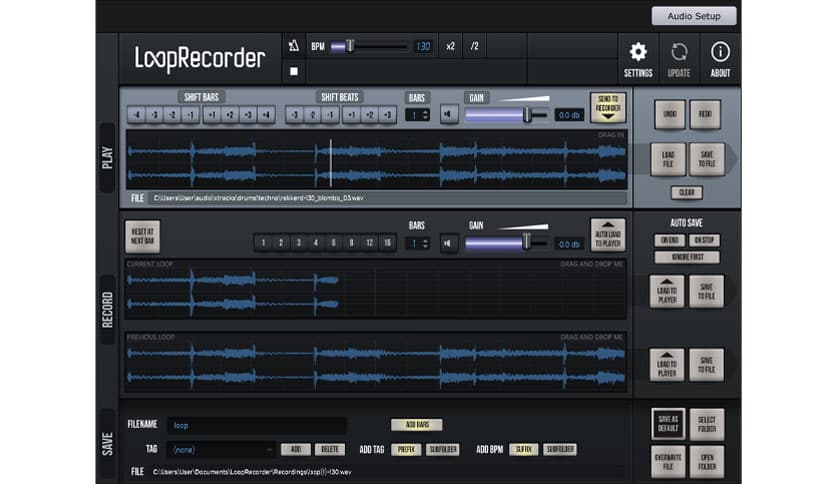This screenshot has width=836, height=484.
Task: Toggle Auto Save On Stop
Action: [704, 240]
